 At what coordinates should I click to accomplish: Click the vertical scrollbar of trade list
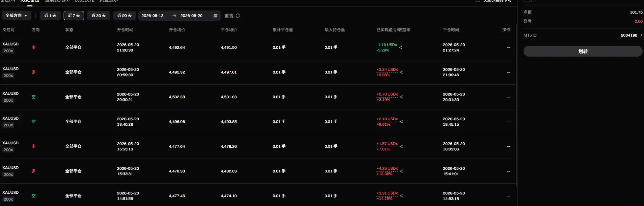(516, 105)
